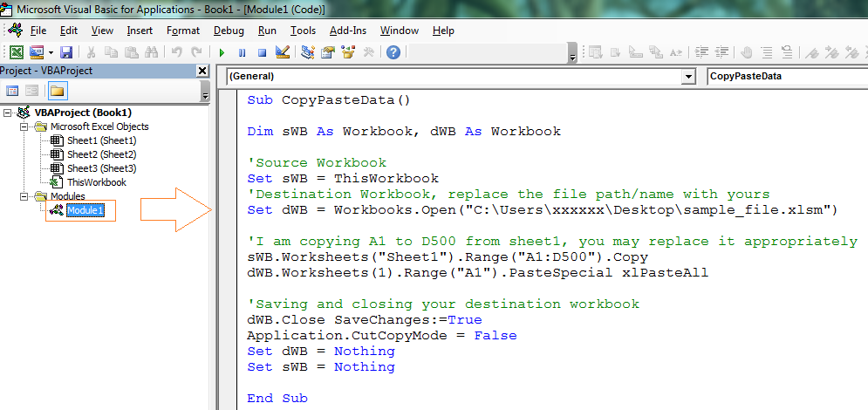
Task: Open the Object Browser toolbar icon
Action: click(x=348, y=52)
